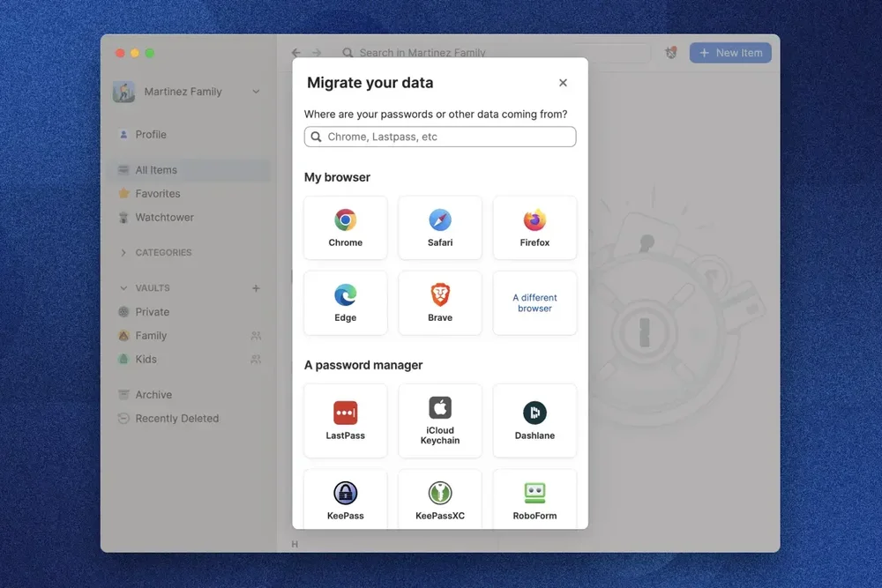Select the KeePassXC tile
Screen dimensions: 882x588
(x=440, y=500)
